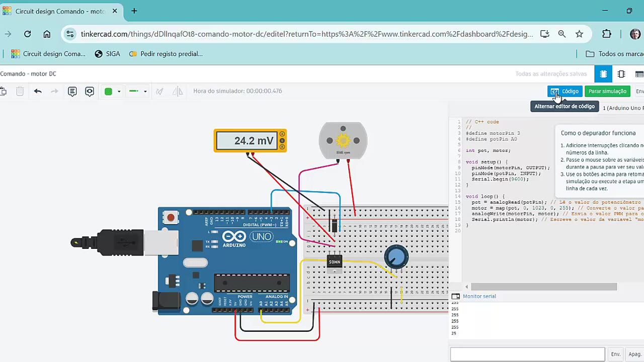Click the delete trash icon
The height and width of the screenshot is (362, 644).
(x=20, y=91)
